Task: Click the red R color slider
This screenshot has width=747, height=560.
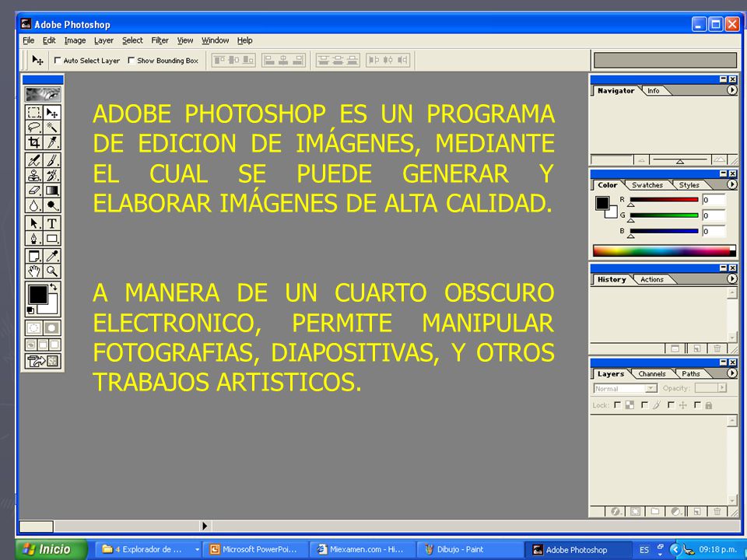Action: tap(664, 200)
